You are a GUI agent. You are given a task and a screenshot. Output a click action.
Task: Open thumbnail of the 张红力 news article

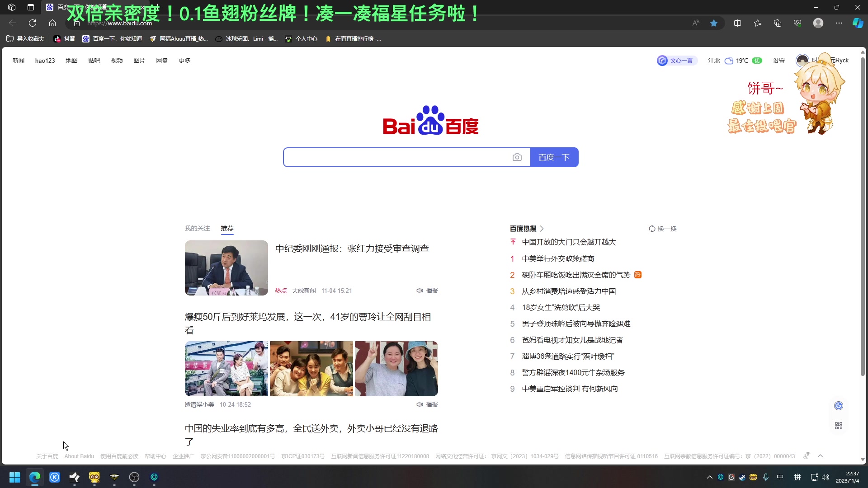[226, 268]
